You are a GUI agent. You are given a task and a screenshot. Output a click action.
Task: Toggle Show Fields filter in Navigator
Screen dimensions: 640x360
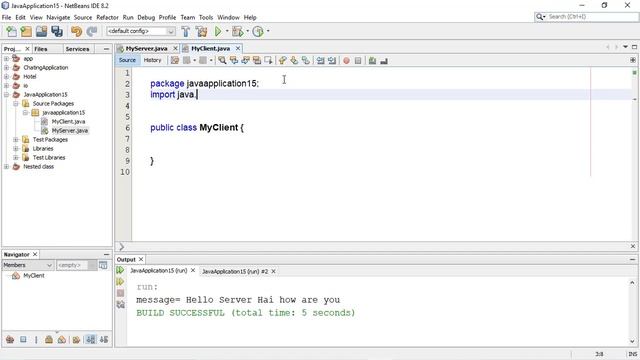[x=23, y=339]
